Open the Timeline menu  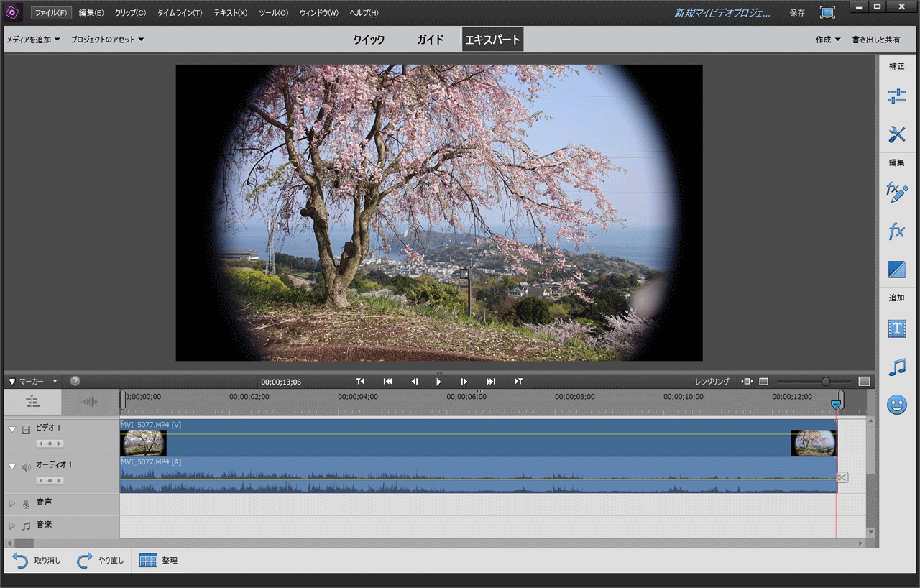click(x=180, y=13)
